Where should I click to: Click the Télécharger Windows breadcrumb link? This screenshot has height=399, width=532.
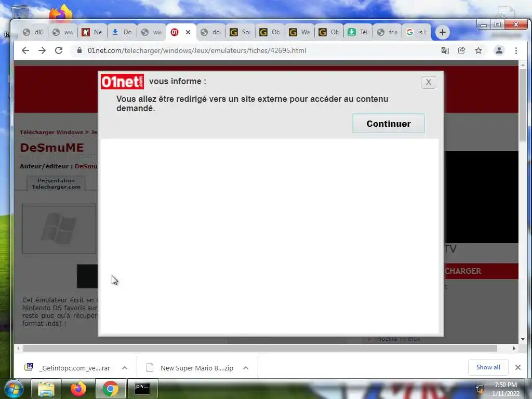(x=51, y=132)
